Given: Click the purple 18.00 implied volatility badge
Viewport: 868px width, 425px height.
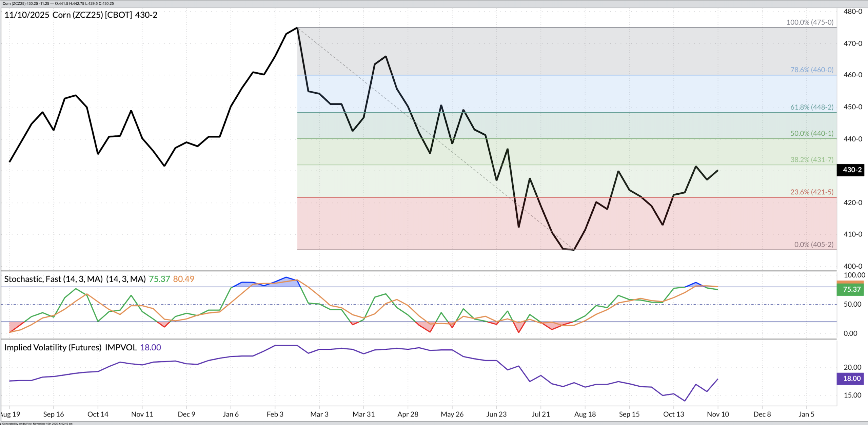Looking at the screenshot, I should [x=852, y=379].
